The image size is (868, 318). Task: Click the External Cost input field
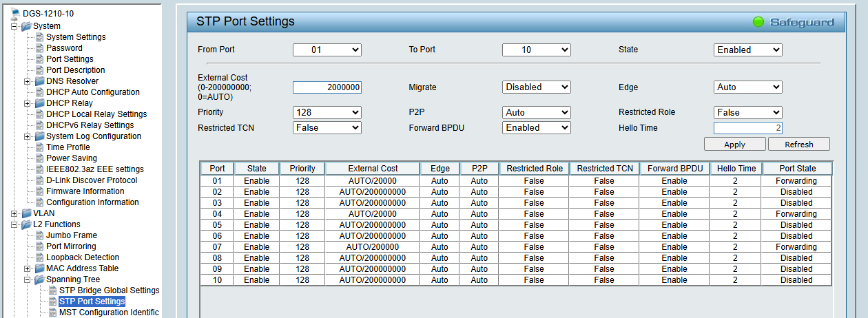(327, 87)
